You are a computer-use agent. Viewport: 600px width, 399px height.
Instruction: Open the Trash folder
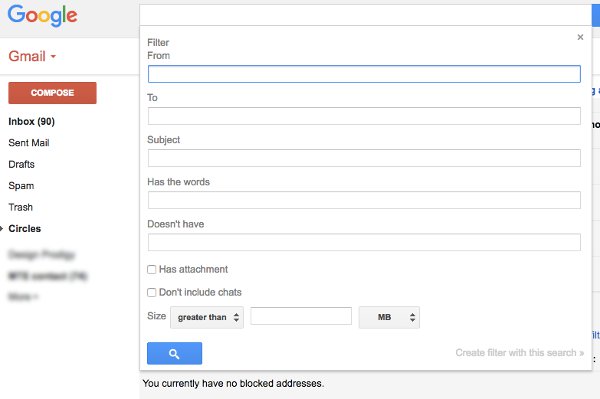click(x=21, y=207)
